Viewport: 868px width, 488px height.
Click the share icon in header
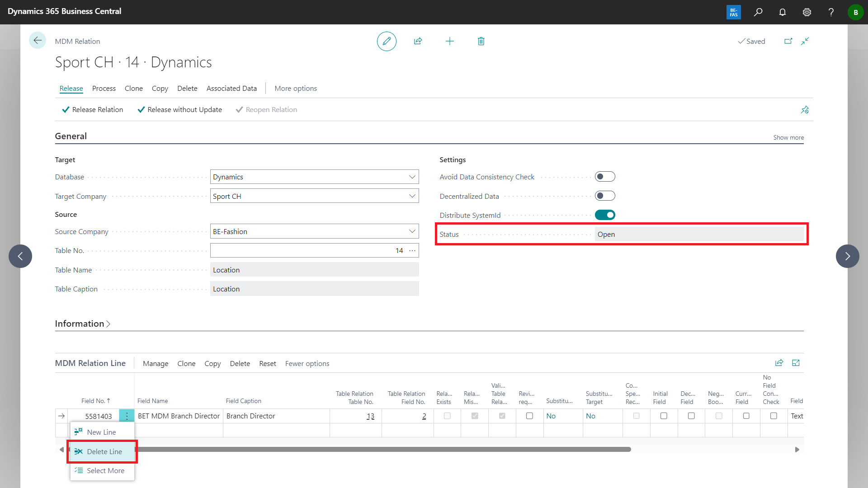pos(418,41)
